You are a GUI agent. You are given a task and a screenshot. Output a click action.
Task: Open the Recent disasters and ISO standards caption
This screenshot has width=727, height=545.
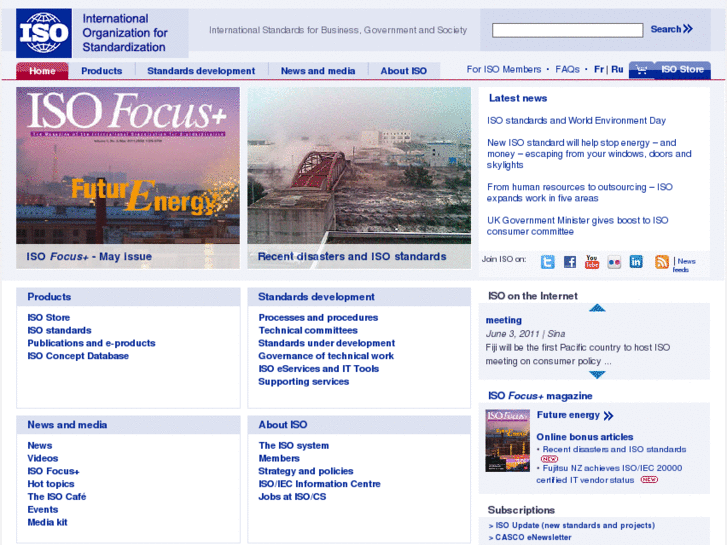[x=352, y=256]
